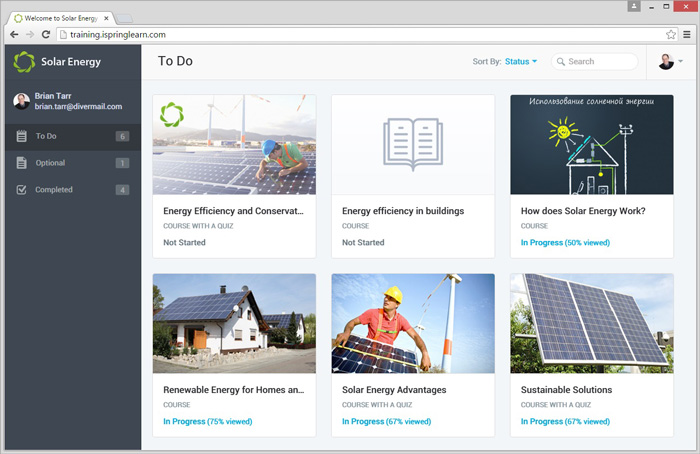This screenshot has width=700, height=454.
Task: Click the search magnifier icon
Action: tap(561, 62)
